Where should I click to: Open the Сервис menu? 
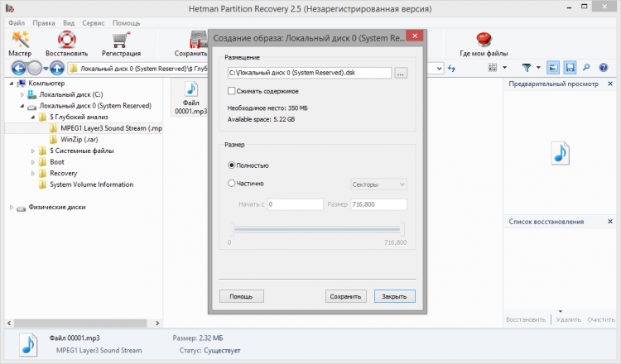(x=94, y=23)
